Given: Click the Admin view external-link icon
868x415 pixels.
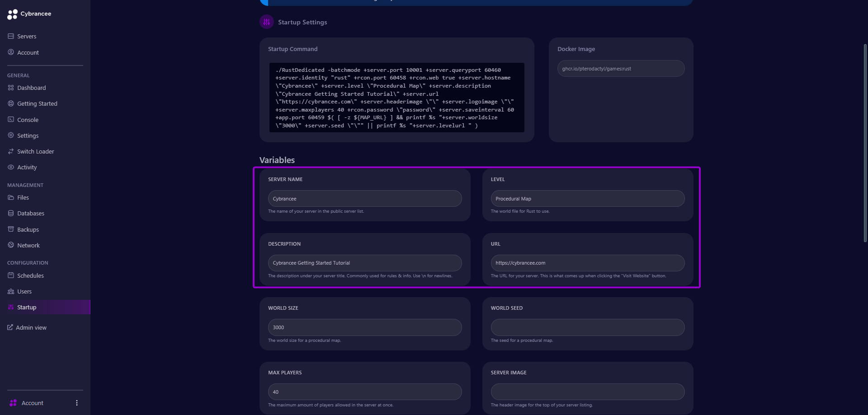Looking at the screenshot, I should coord(10,327).
